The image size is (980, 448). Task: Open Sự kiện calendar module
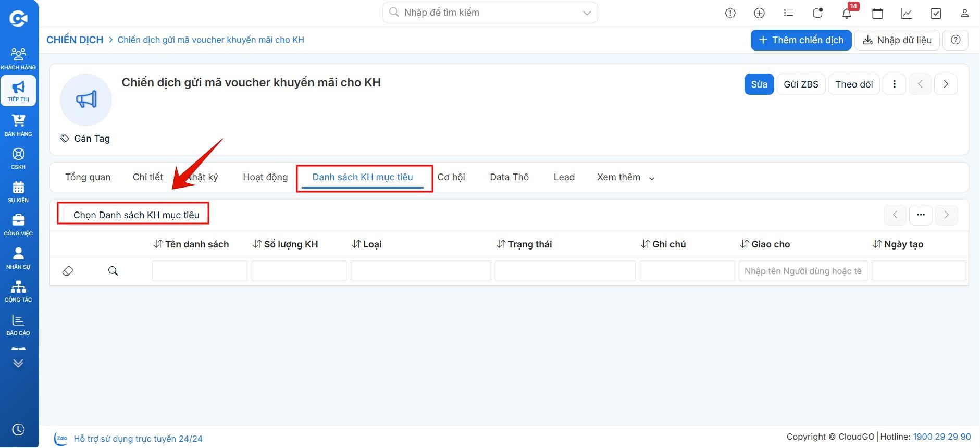(x=18, y=192)
